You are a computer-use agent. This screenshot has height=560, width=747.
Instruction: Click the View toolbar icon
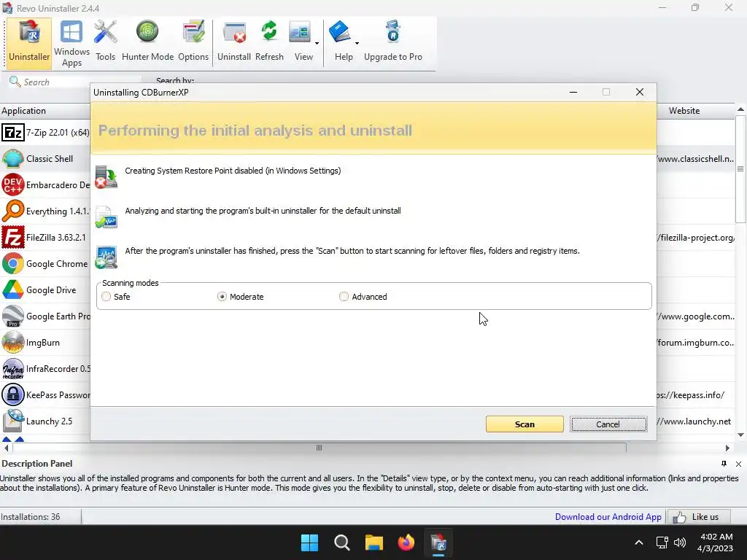coord(301,42)
